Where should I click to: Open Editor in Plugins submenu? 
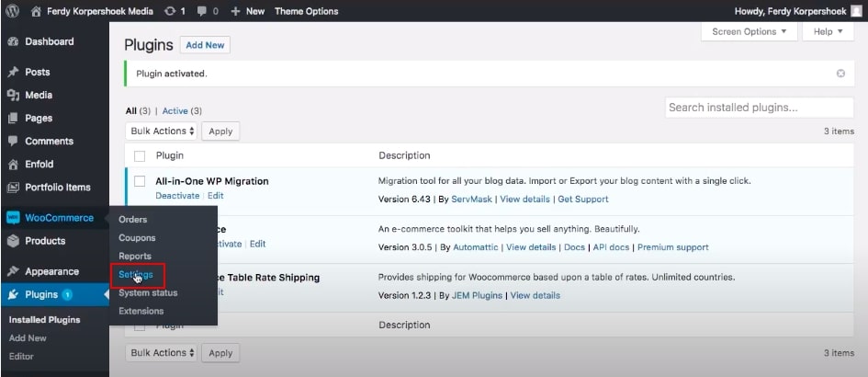click(21, 357)
